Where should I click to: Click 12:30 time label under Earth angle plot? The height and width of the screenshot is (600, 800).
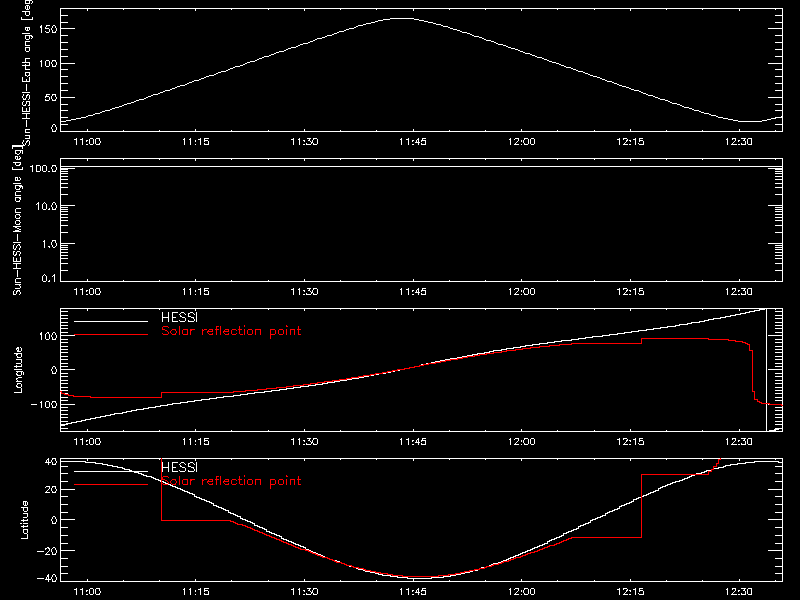tap(738, 142)
